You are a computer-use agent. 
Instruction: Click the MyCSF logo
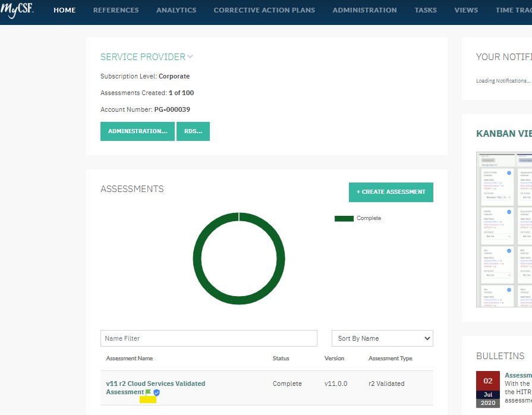pos(17,10)
